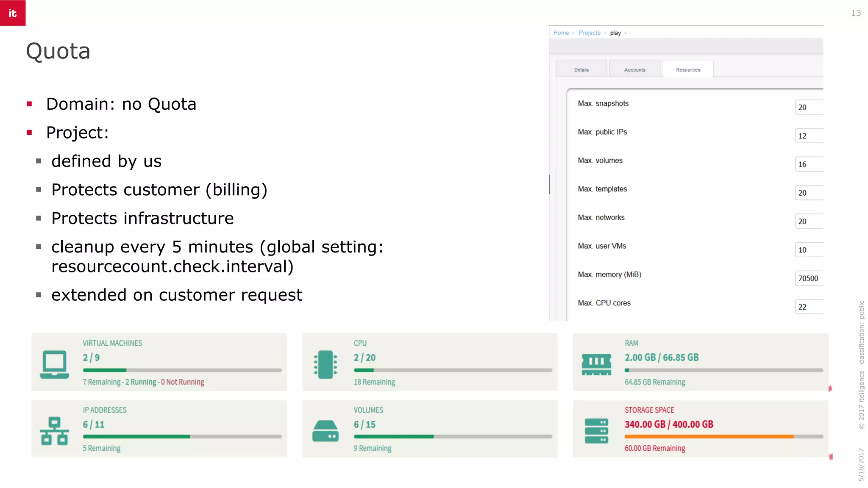
Task: Click the Max. memory (MiB) field
Action: [809, 278]
